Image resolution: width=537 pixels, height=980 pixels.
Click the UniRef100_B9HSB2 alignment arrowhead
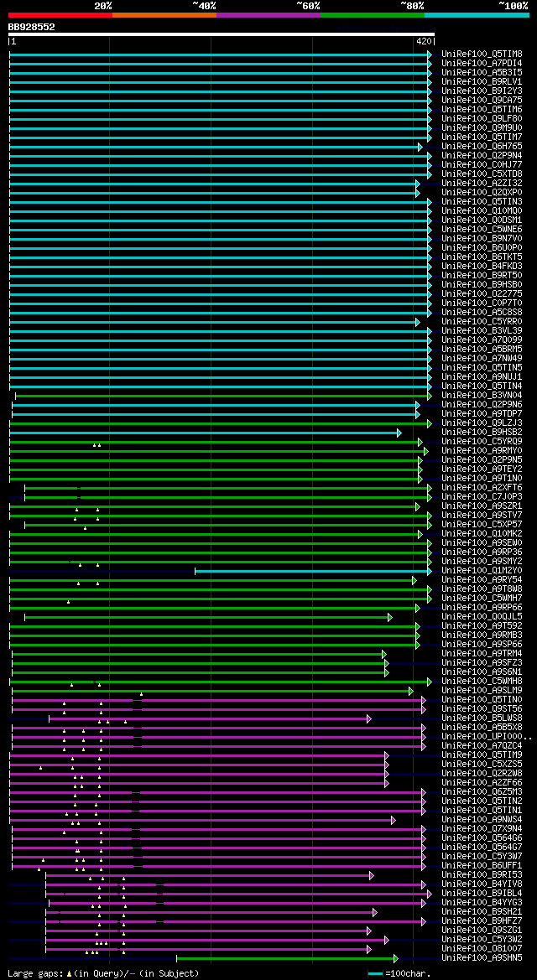[399, 433]
